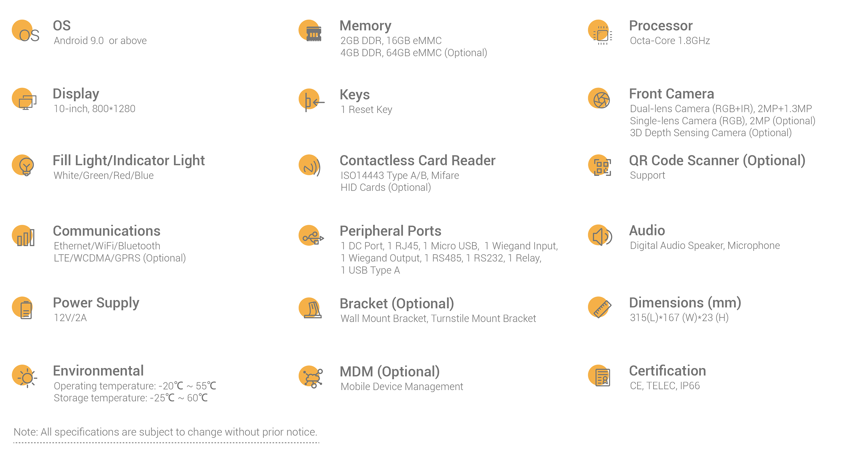Click the Keys reset icon
The width and height of the screenshot is (868, 462).
311,100
